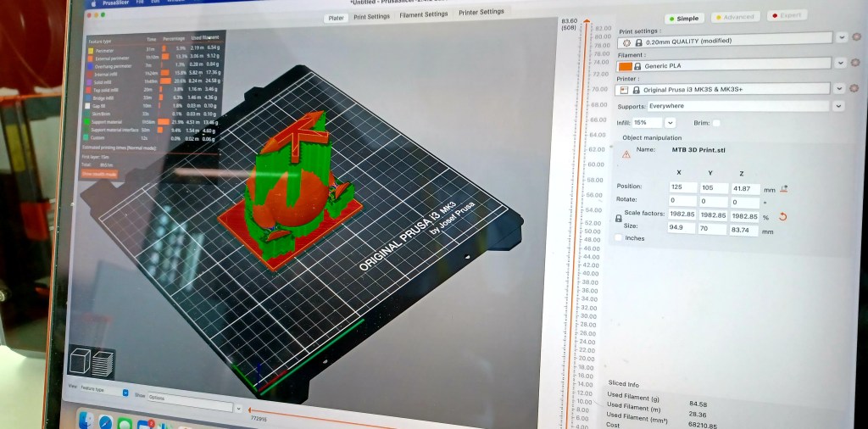Viewport: 868px width, 429px height.
Task: Click the Show stealth mode button
Action: pyautogui.click(x=98, y=173)
